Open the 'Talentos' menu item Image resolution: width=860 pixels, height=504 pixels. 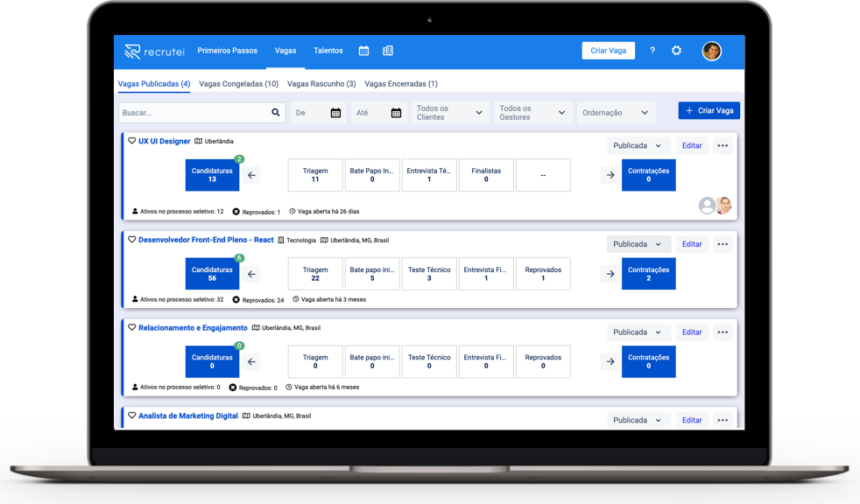(328, 51)
